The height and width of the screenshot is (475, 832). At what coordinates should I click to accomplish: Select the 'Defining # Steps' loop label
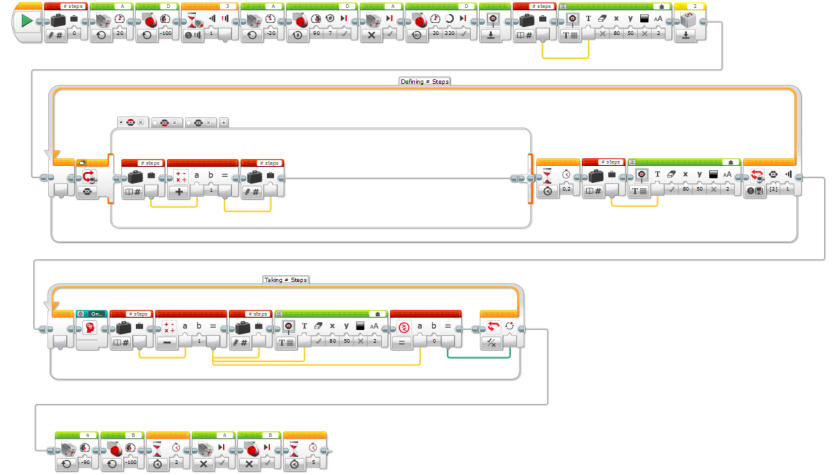click(x=425, y=81)
